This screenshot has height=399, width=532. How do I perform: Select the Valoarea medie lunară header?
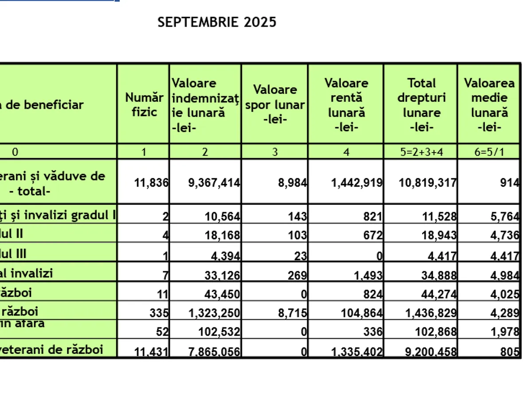(489, 105)
